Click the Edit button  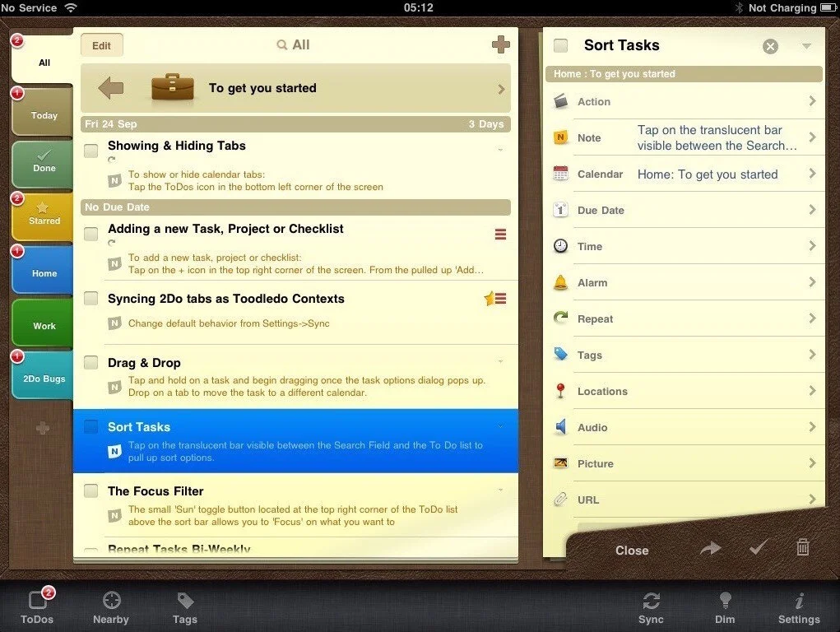click(x=102, y=45)
